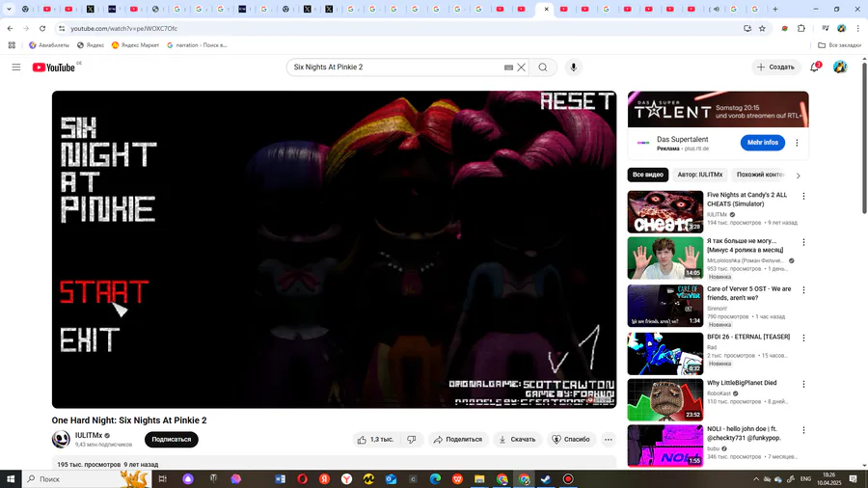
Task: Open the IULITMx channel avatar
Action: click(x=61, y=440)
